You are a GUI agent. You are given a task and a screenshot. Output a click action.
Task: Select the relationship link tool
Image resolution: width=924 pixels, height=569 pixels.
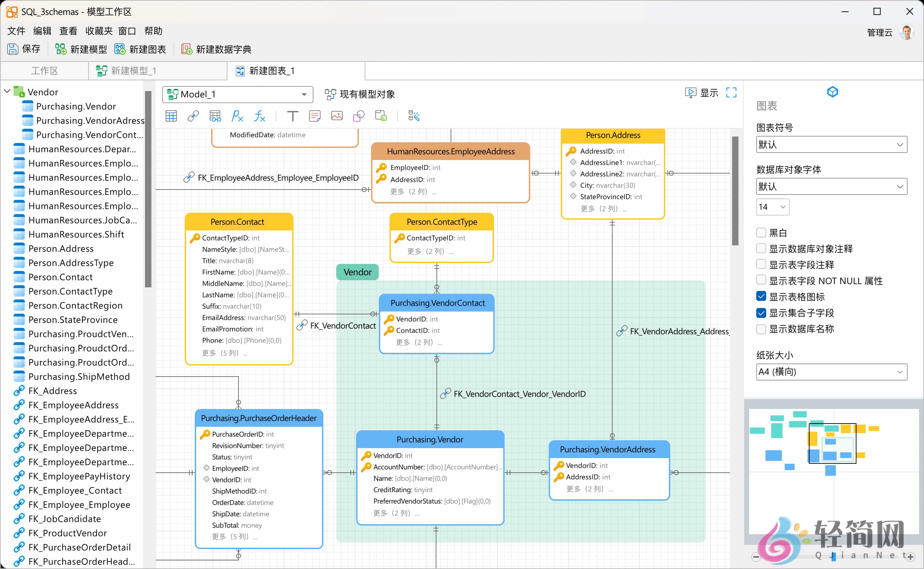click(x=193, y=116)
